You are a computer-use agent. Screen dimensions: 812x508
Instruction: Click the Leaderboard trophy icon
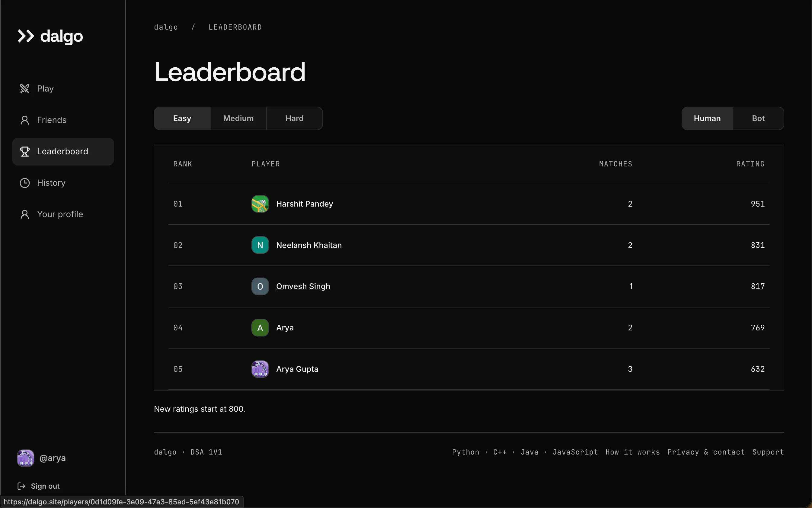click(25, 152)
